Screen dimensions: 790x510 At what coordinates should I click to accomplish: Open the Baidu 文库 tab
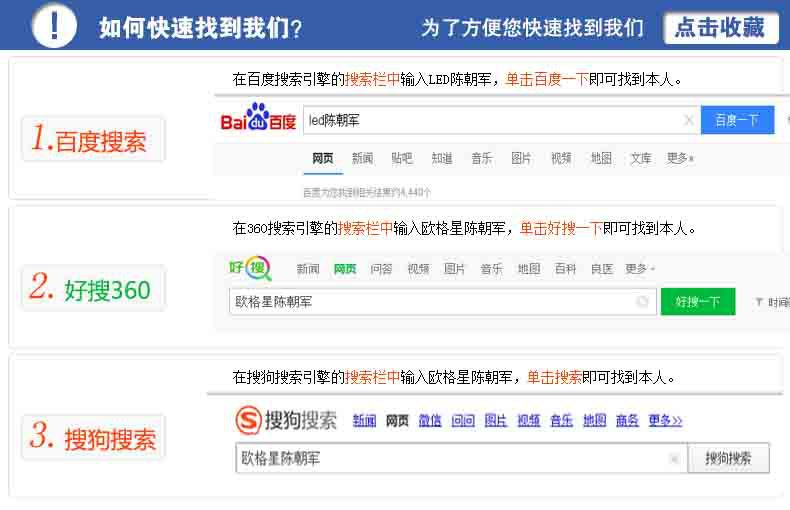[641, 159]
